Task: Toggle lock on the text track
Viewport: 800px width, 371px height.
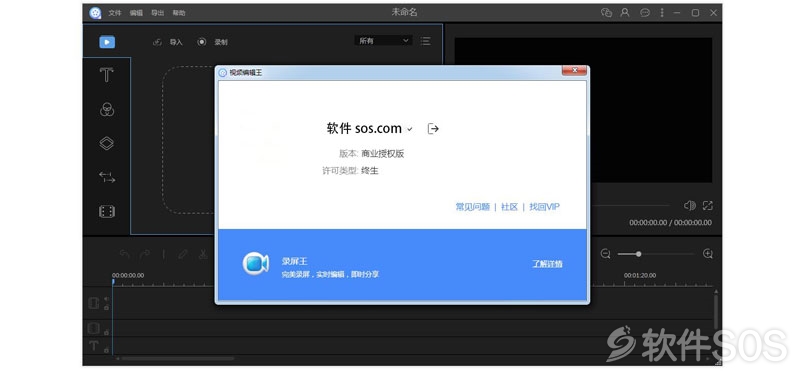Action: (x=106, y=350)
